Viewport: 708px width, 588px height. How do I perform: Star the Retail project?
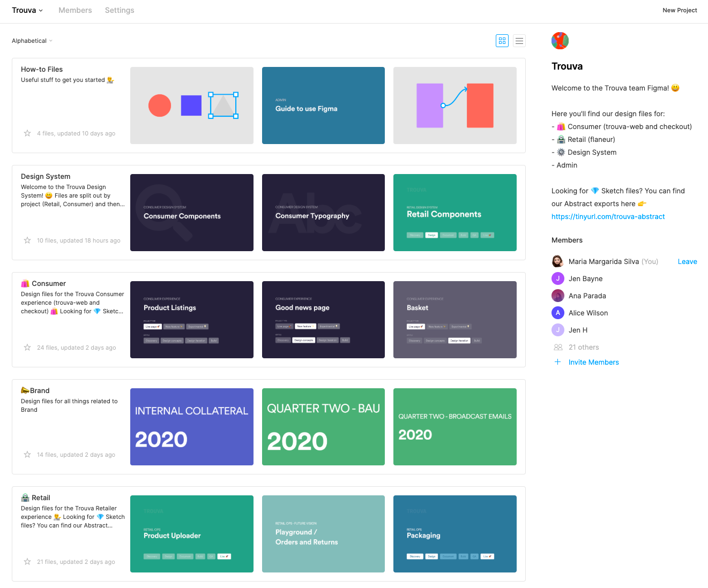point(27,562)
